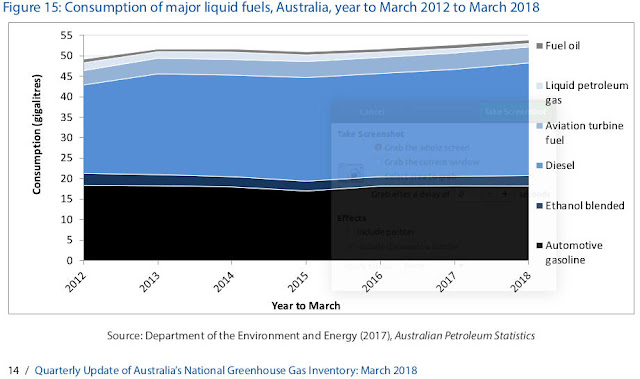Click the 'Ethanol blended' legend label

tap(585, 206)
